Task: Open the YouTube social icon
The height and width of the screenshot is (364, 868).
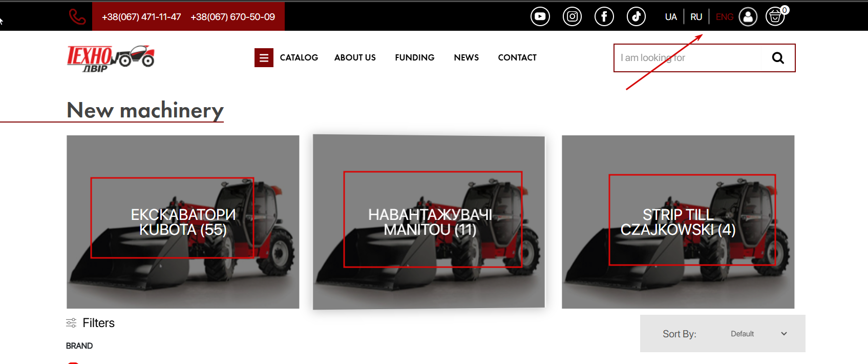Action: [x=540, y=16]
